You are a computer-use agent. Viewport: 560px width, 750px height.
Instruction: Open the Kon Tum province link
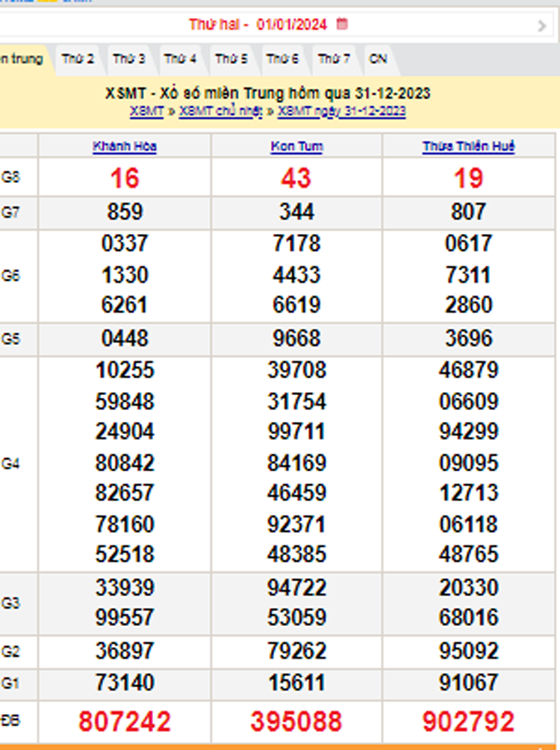tap(296, 146)
